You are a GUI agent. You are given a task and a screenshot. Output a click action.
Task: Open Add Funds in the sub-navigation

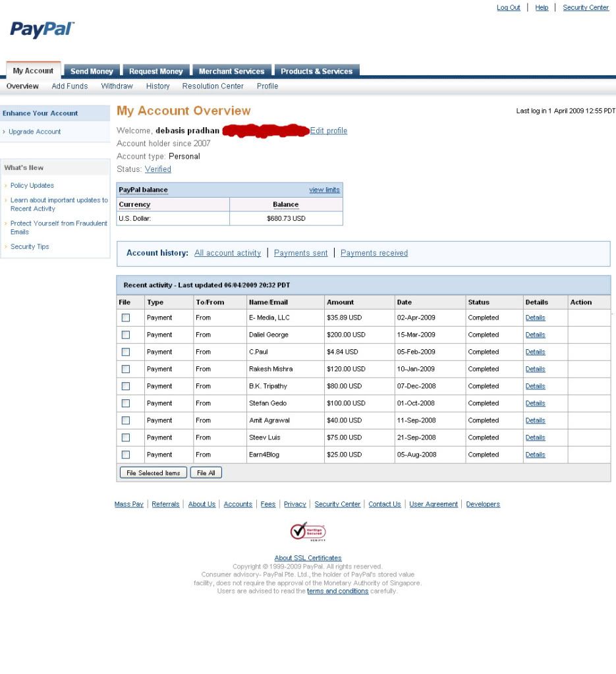(70, 86)
